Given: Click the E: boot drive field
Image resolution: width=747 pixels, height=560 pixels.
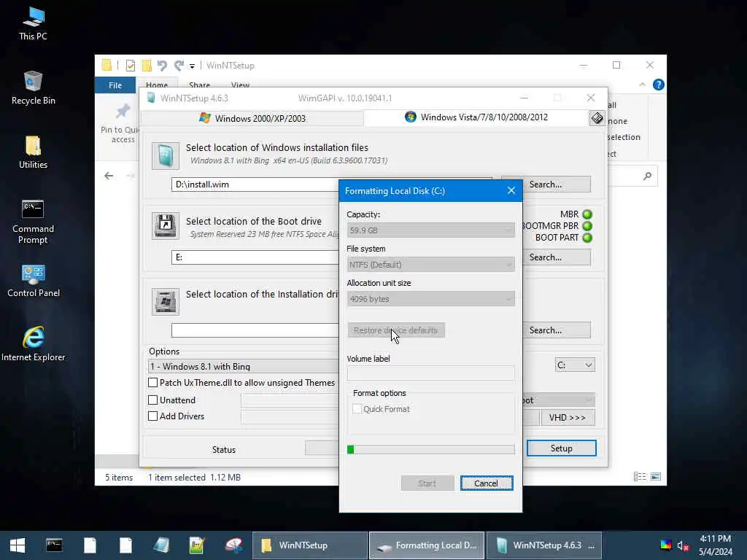Looking at the screenshot, I should coord(255,257).
